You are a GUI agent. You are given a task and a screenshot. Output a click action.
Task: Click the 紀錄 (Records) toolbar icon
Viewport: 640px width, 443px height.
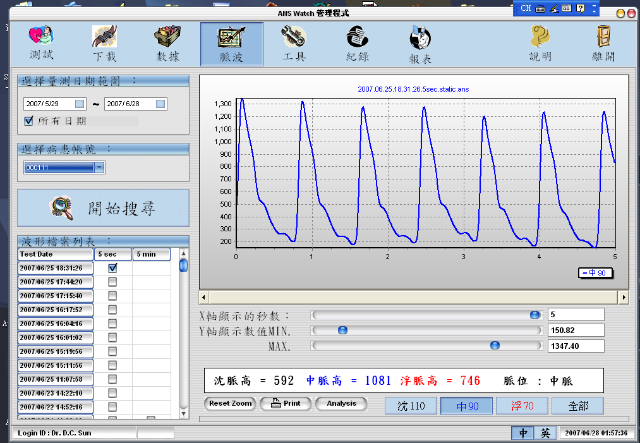pos(357,43)
